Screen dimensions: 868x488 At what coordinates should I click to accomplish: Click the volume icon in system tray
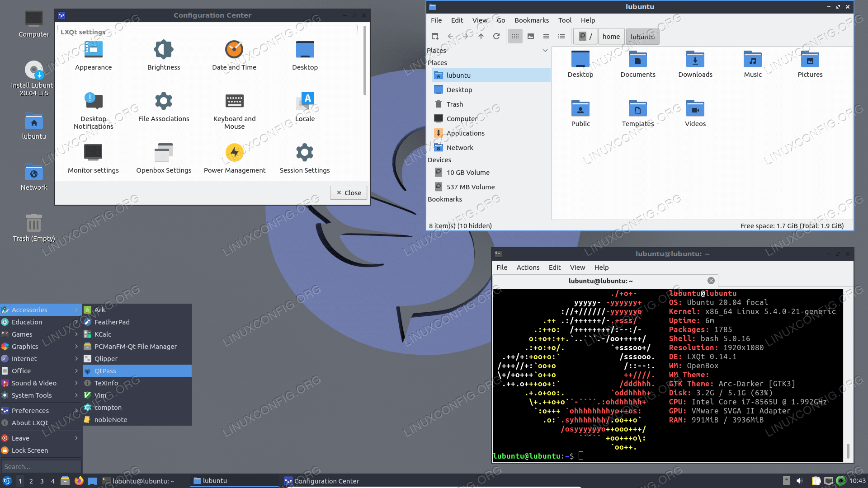click(x=799, y=481)
